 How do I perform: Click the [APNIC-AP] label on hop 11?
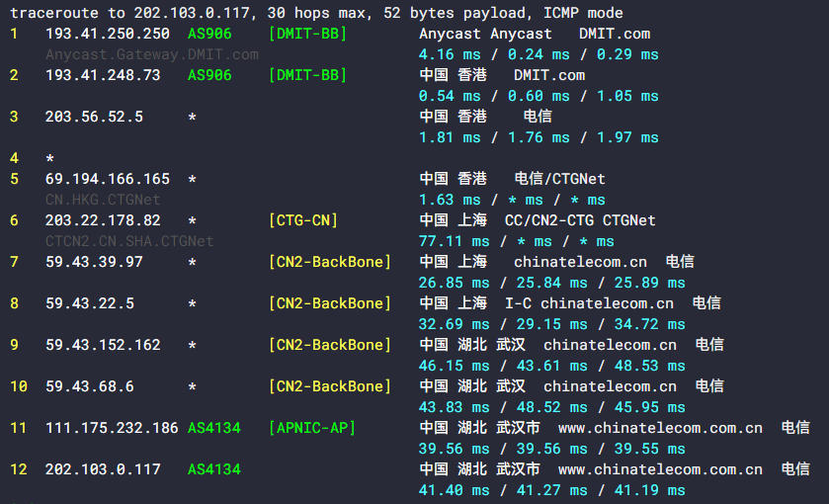312,428
